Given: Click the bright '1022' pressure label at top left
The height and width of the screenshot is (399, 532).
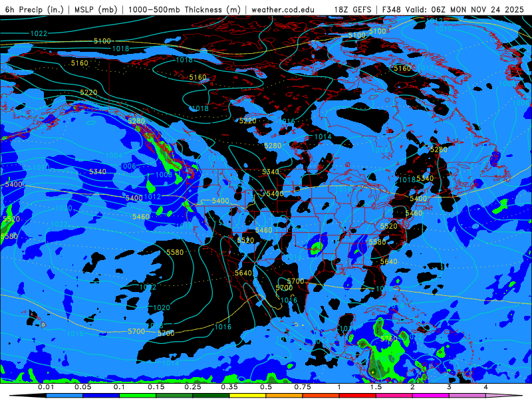Looking at the screenshot, I should [39, 33].
